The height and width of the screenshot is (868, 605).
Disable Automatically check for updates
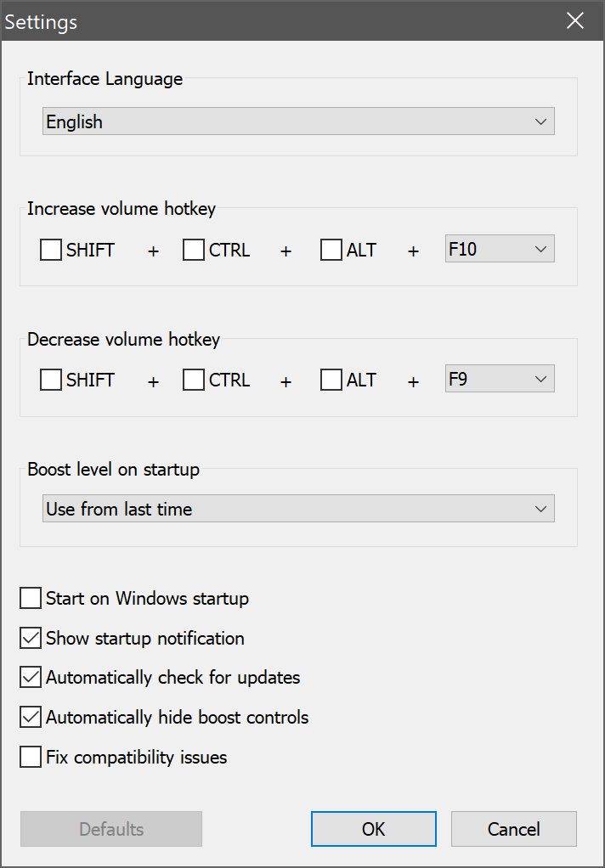(31, 678)
